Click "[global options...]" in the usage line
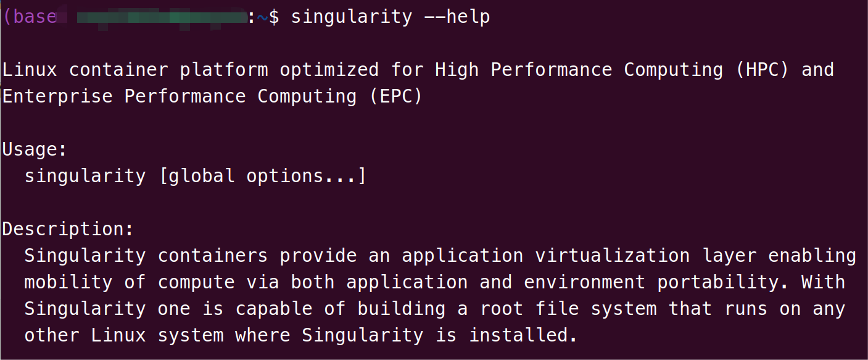Image resolution: width=868 pixels, height=360 pixels. (263, 176)
